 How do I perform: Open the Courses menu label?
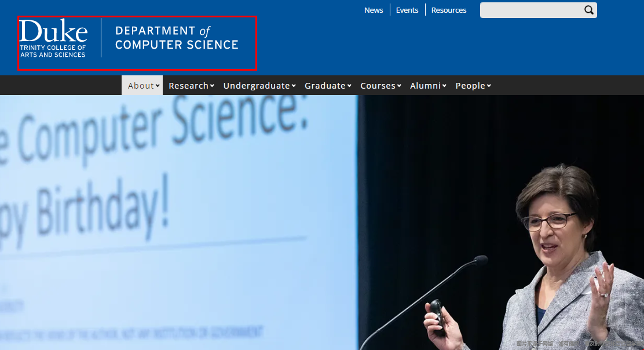pyautogui.click(x=378, y=85)
